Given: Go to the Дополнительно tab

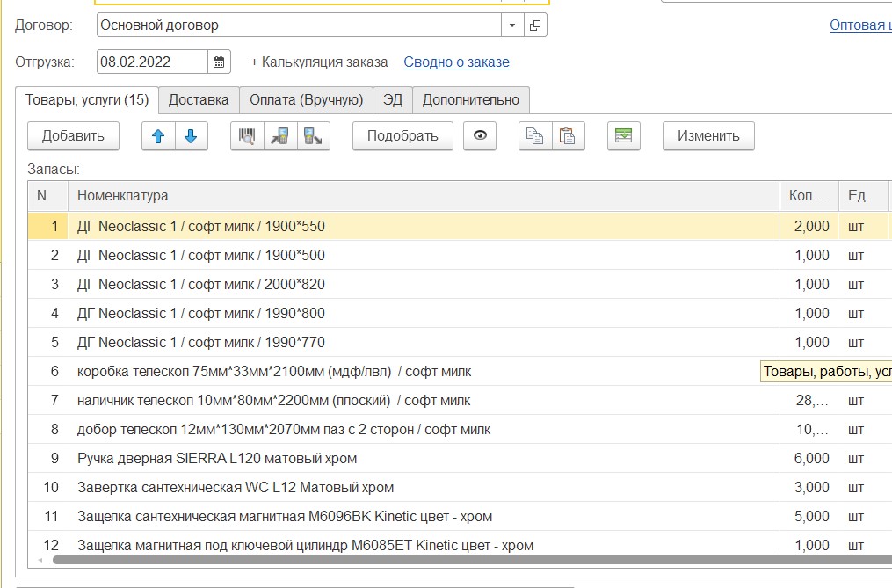Looking at the screenshot, I should (470, 100).
